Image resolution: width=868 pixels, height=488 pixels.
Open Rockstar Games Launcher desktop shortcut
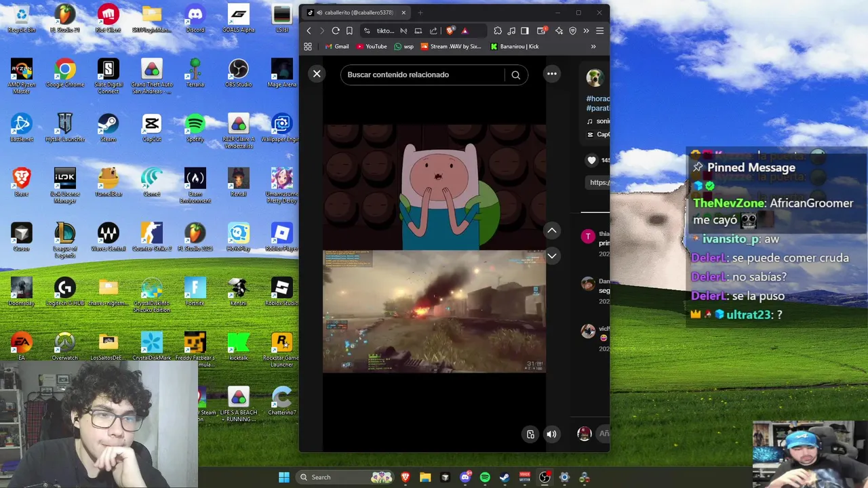tap(281, 350)
